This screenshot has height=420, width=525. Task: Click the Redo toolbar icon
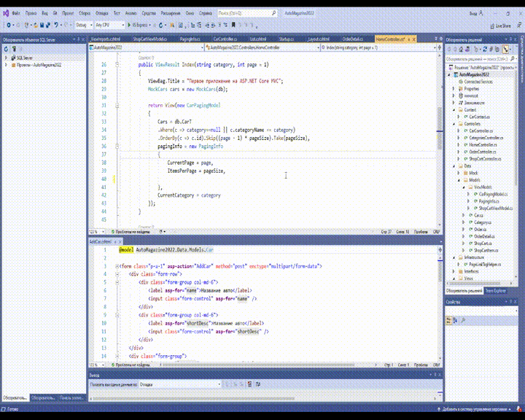point(66,25)
